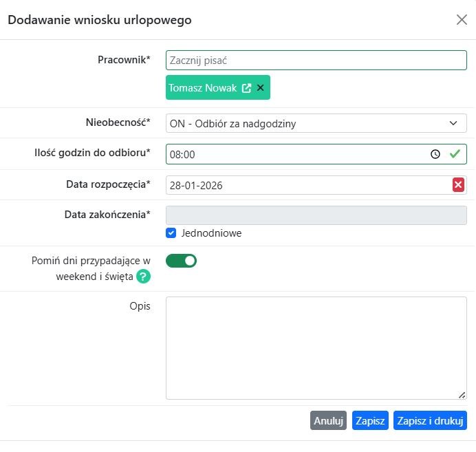Clear the start date with red X
This screenshot has height=452, width=476.
tap(458, 185)
